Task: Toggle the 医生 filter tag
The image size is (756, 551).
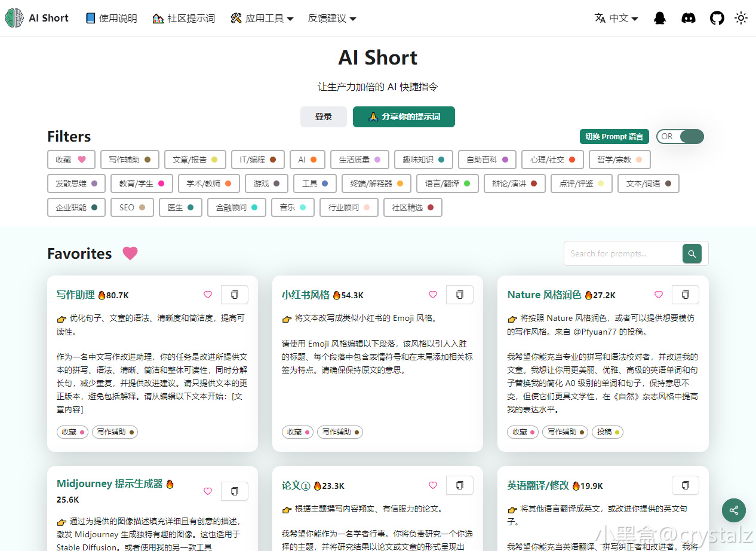Action: point(180,207)
